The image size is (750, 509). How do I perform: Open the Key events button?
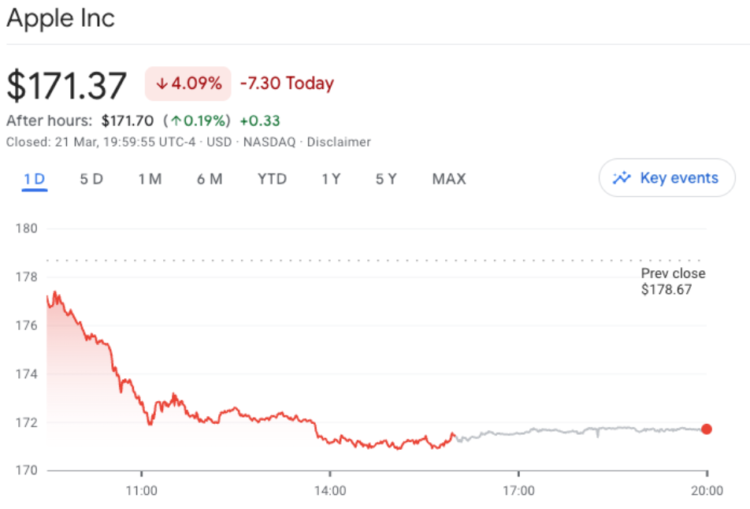tap(667, 178)
